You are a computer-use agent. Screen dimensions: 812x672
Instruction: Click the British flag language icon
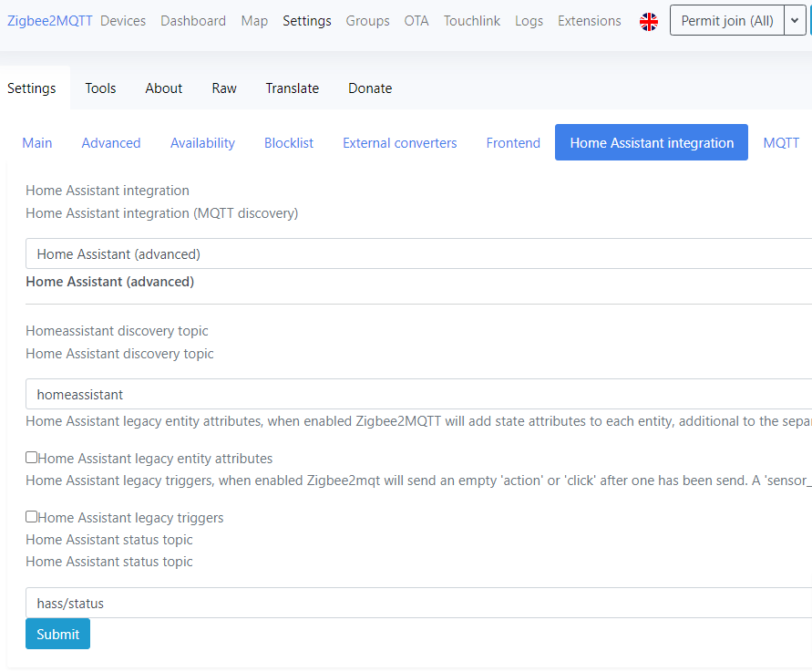(x=648, y=20)
